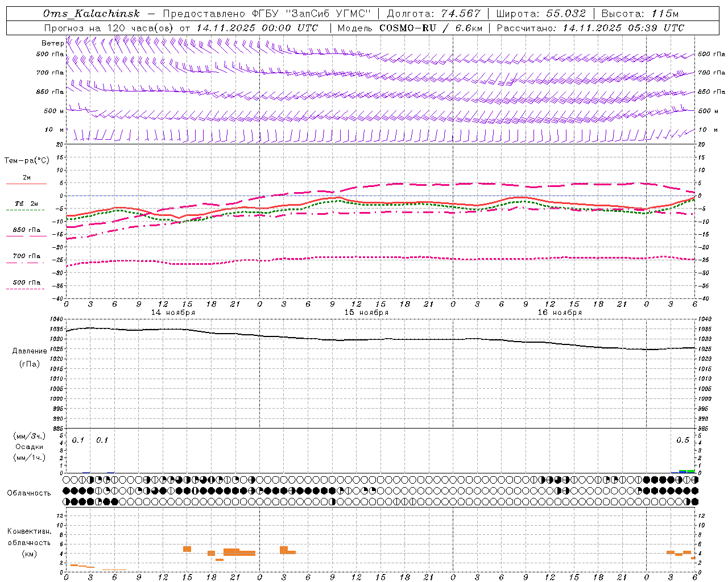
Task: Click 500 гПа label on left wind axis
Action: click(x=50, y=55)
